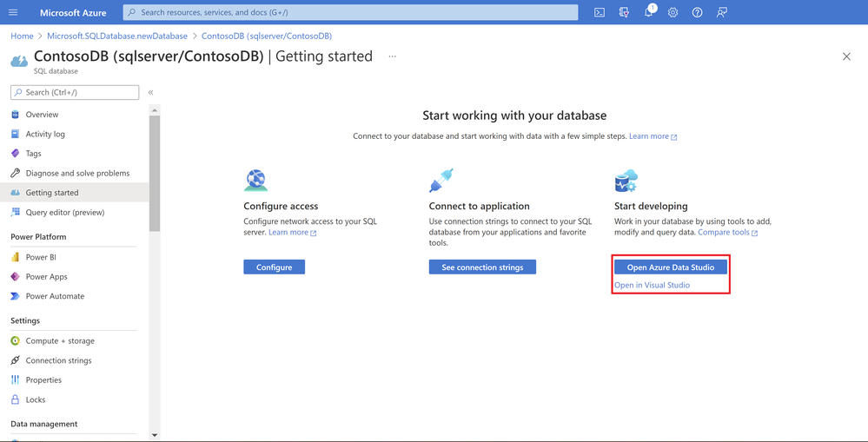Select Power Apps label in the sidebar
Image resolution: width=868 pixels, height=442 pixels.
pos(47,277)
